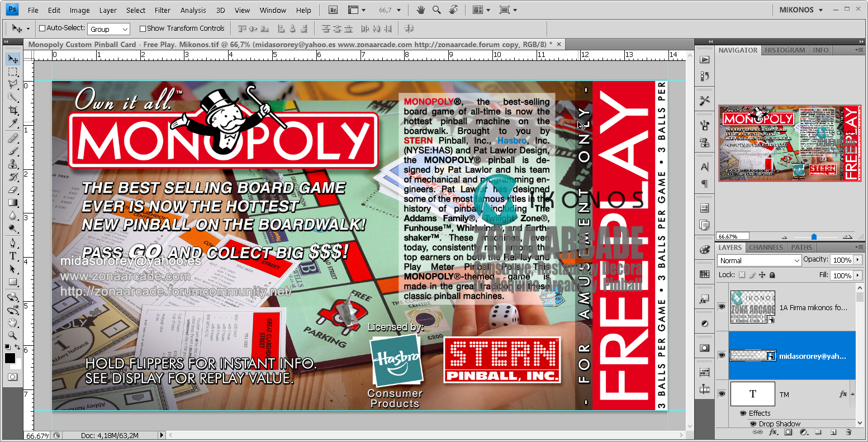Hide the Effects of TM layer
Image resolution: width=868 pixels, height=442 pixels.
pos(743,414)
